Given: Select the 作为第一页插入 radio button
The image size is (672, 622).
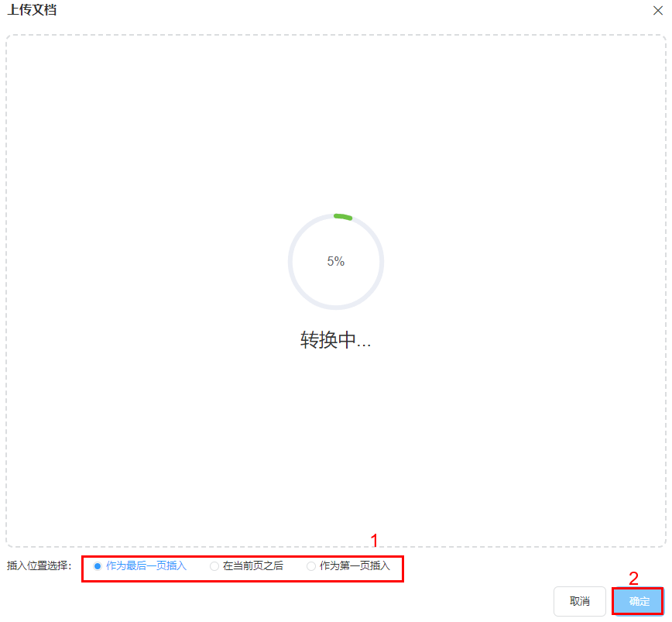Looking at the screenshot, I should pyautogui.click(x=311, y=566).
